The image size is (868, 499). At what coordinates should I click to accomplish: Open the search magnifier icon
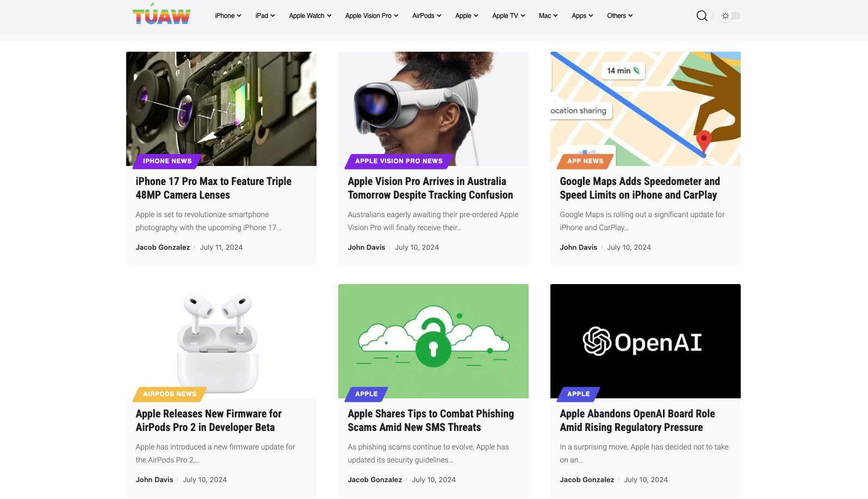pos(702,16)
